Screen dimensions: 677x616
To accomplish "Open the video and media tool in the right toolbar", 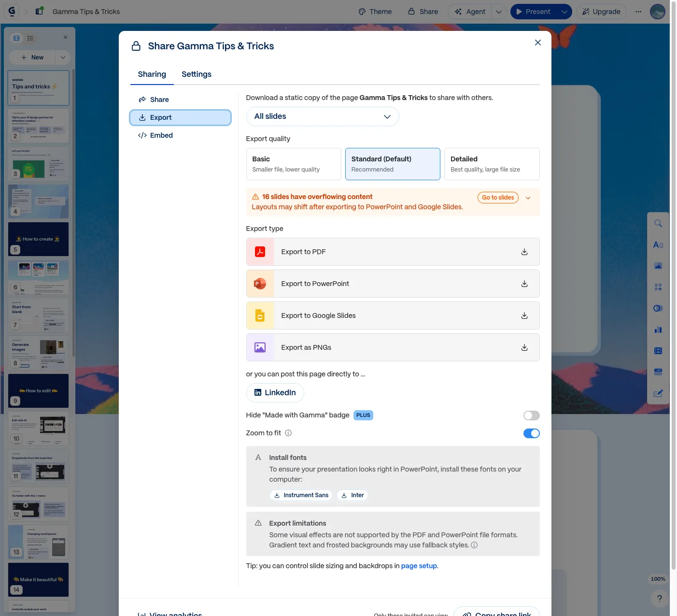I will [x=658, y=351].
